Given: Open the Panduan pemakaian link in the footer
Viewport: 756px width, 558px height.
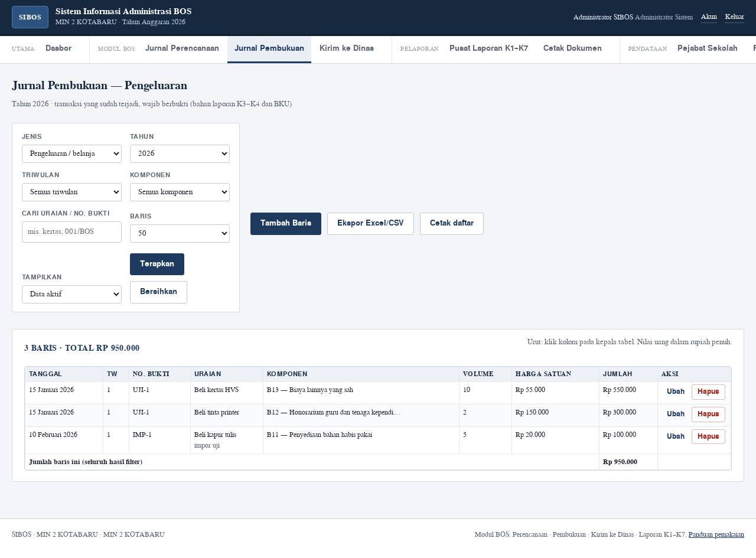Looking at the screenshot, I should point(716,535).
